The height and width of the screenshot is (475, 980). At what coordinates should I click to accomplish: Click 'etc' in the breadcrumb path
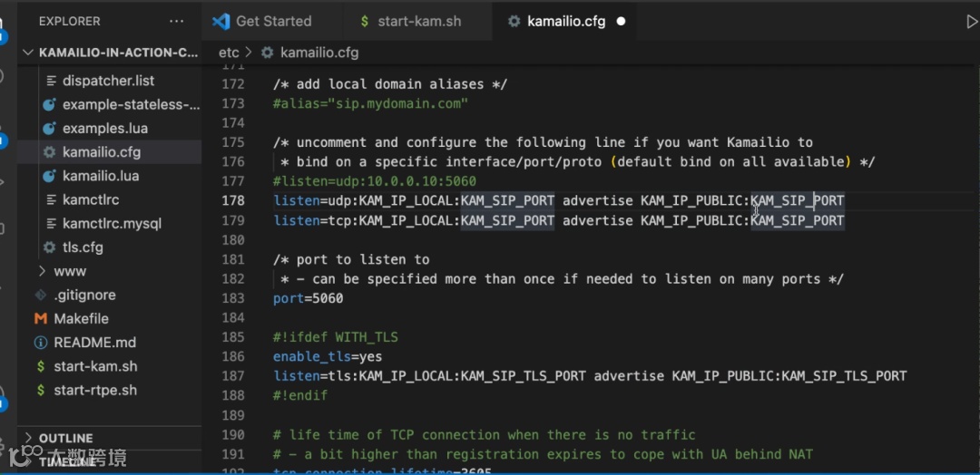(x=229, y=53)
